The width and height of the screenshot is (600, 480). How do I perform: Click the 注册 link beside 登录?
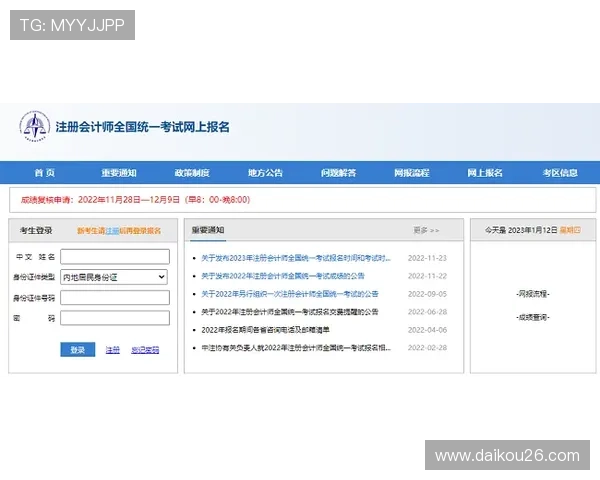coord(112,350)
